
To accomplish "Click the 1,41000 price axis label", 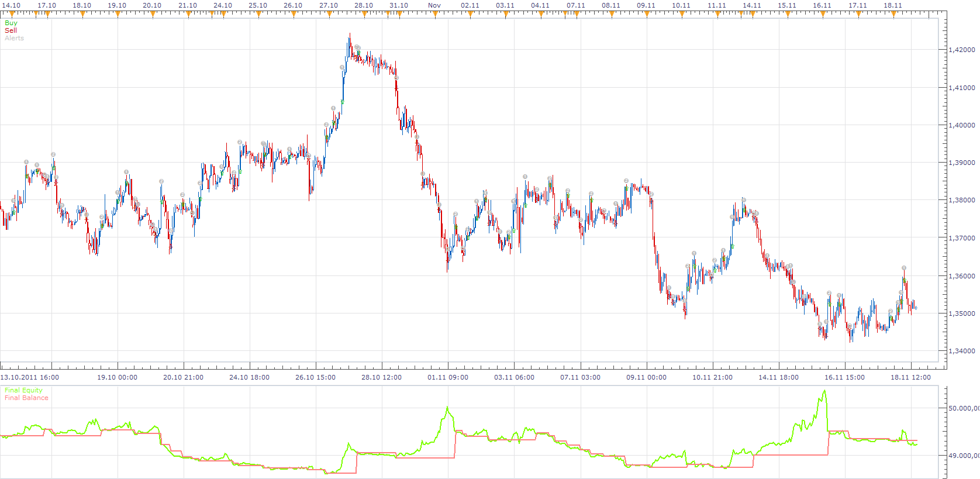I will [x=962, y=88].
